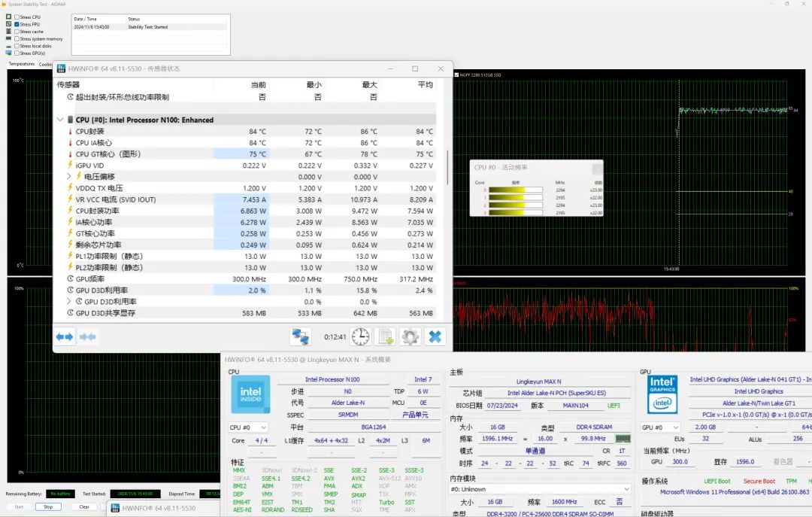
Task: Click the BIOS date 07/23/2024 value
Action: click(502, 406)
